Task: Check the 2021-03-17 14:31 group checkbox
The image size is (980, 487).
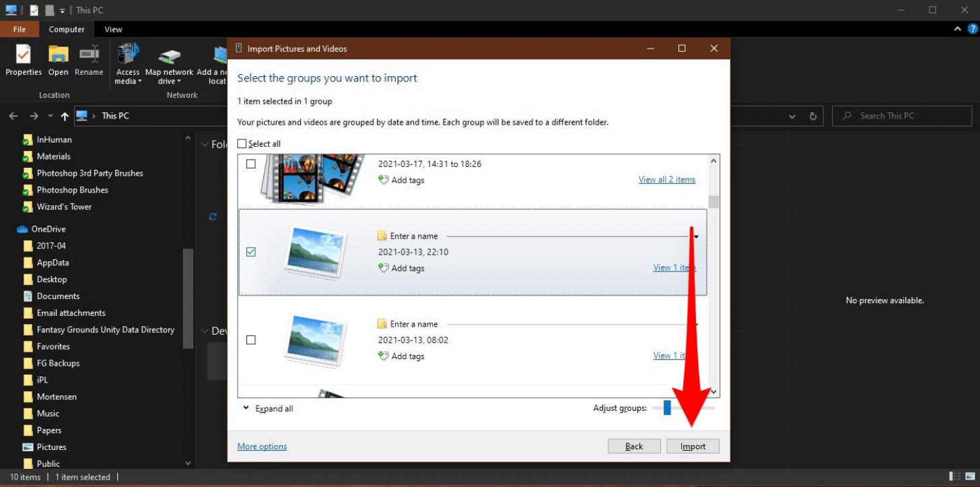Action: point(251,164)
